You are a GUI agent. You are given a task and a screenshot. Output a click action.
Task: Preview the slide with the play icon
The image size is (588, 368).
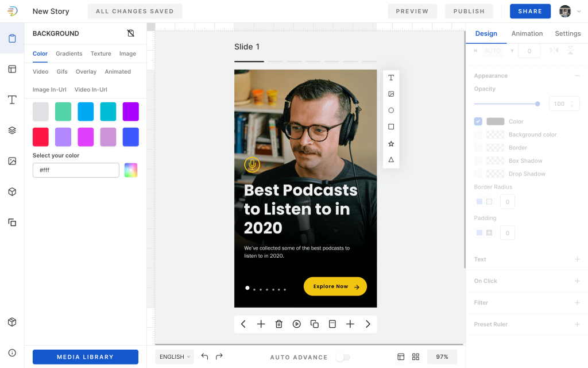click(x=296, y=324)
